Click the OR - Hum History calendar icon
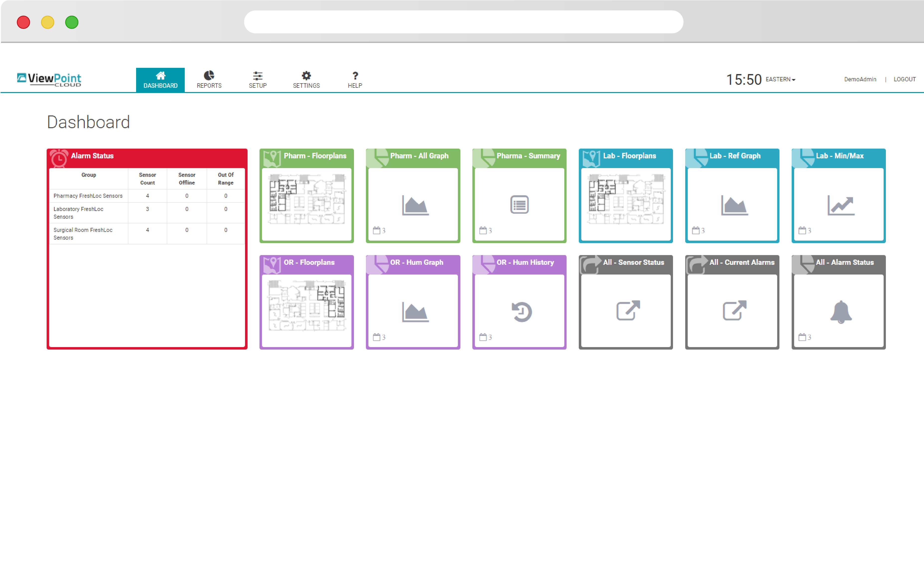The image size is (924, 567). click(483, 337)
